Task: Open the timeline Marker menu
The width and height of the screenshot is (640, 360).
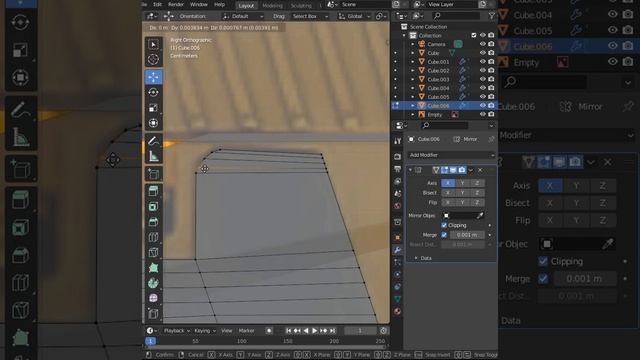Action: [x=246, y=331]
